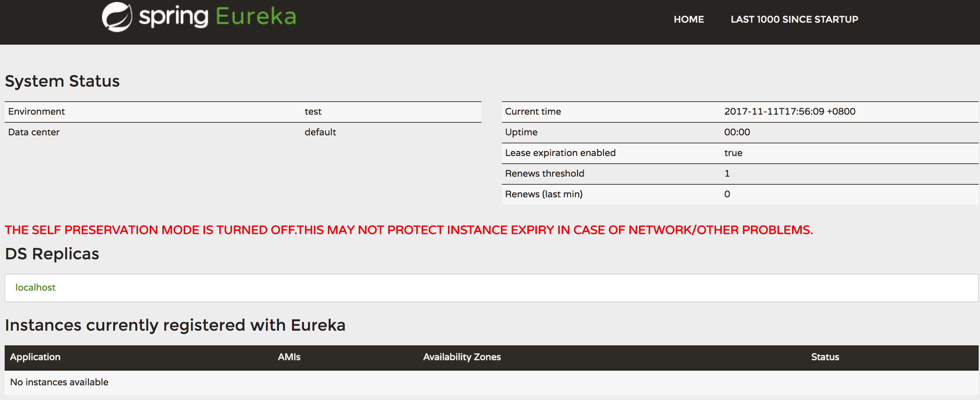Click the Renews threshold value 1
Image resolution: width=980 pixels, height=400 pixels.
pos(727,174)
